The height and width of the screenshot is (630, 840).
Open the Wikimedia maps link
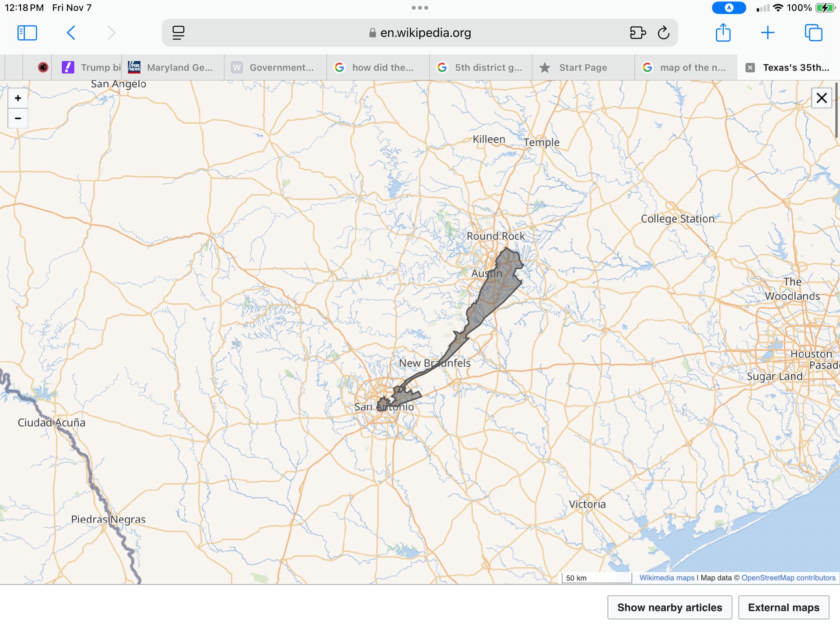coord(666,577)
